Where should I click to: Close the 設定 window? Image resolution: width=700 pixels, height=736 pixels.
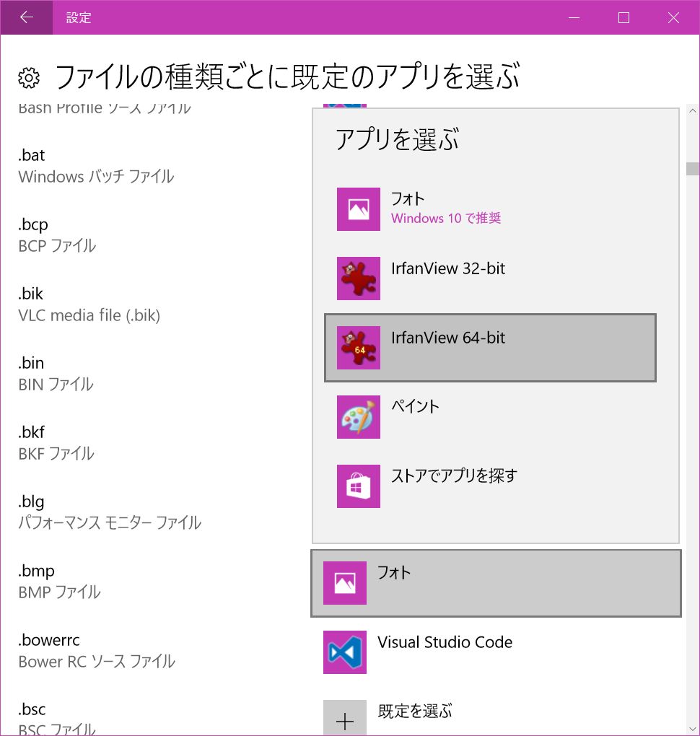tap(674, 17)
